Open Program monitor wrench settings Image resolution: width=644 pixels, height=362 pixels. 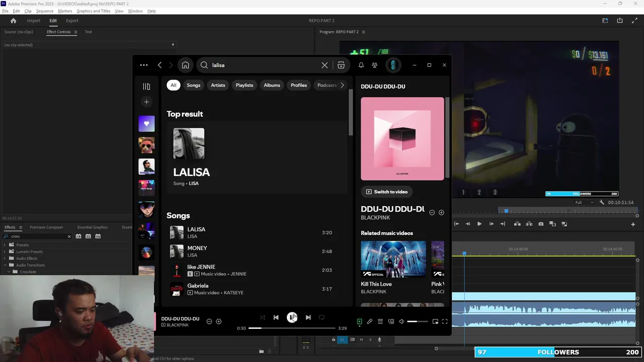602,202
